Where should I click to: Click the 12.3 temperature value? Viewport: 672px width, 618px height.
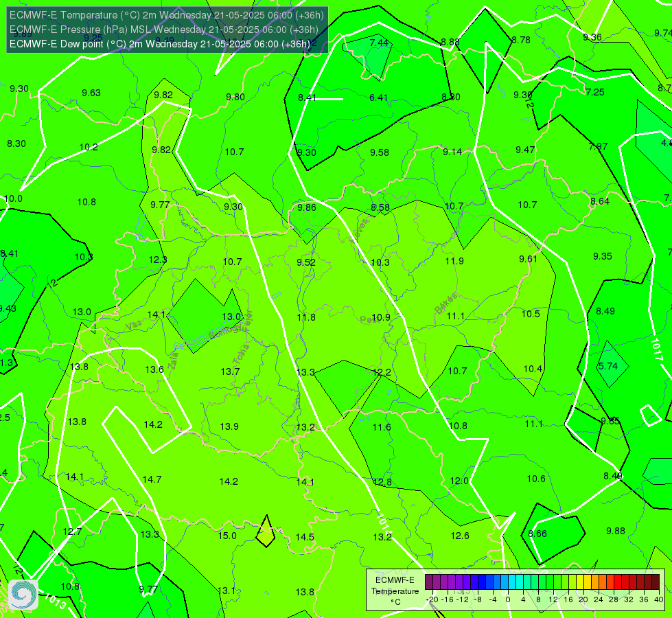[158, 260]
